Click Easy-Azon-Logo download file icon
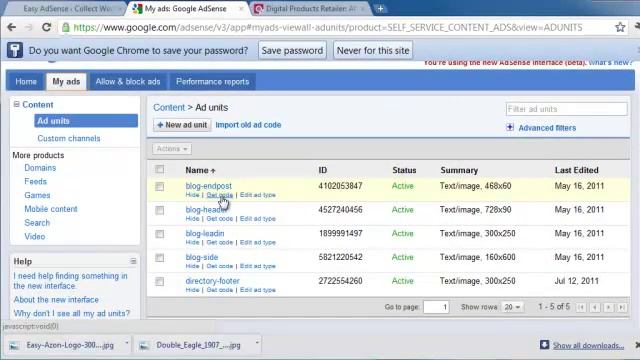 pyautogui.click(x=14, y=346)
